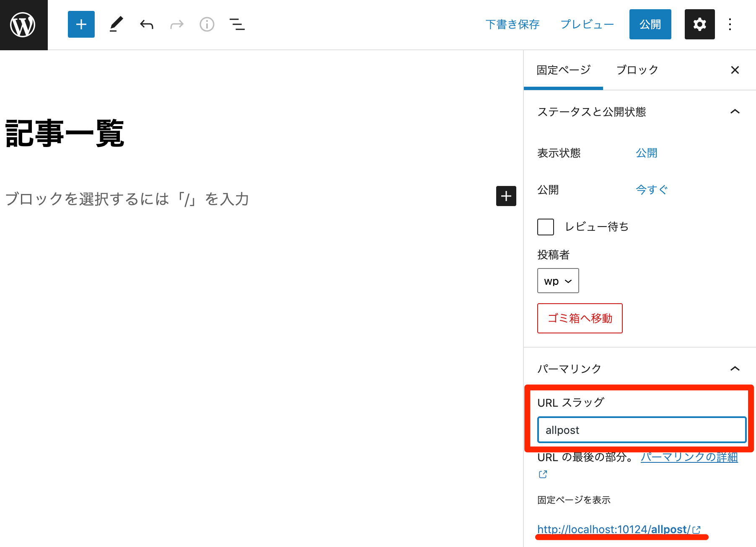The height and width of the screenshot is (547, 756).
Task: Collapse the パーマリンク panel
Action: click(735, 369)
